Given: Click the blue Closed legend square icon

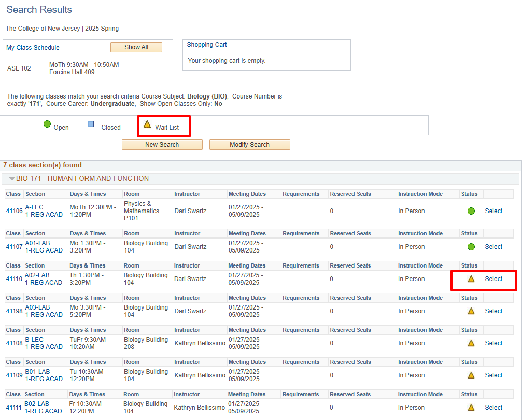Looking at the screenshot, I should tap(91, 124).
